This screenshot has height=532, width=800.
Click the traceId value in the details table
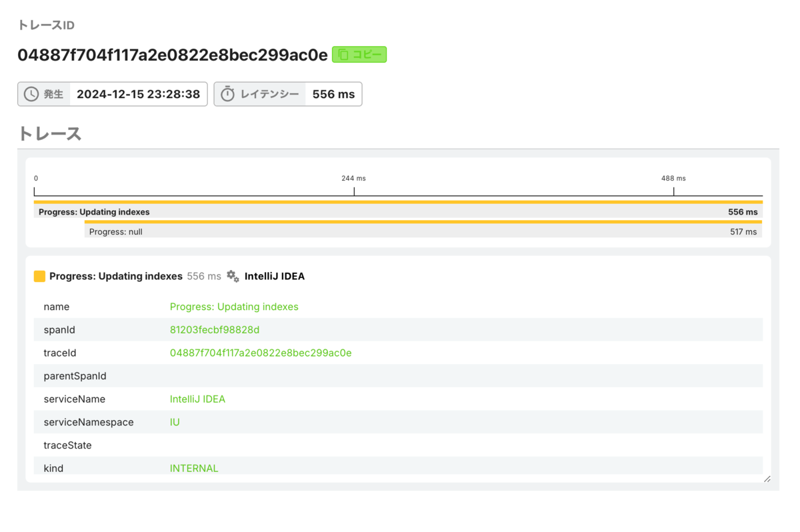[x=261, y=353]
